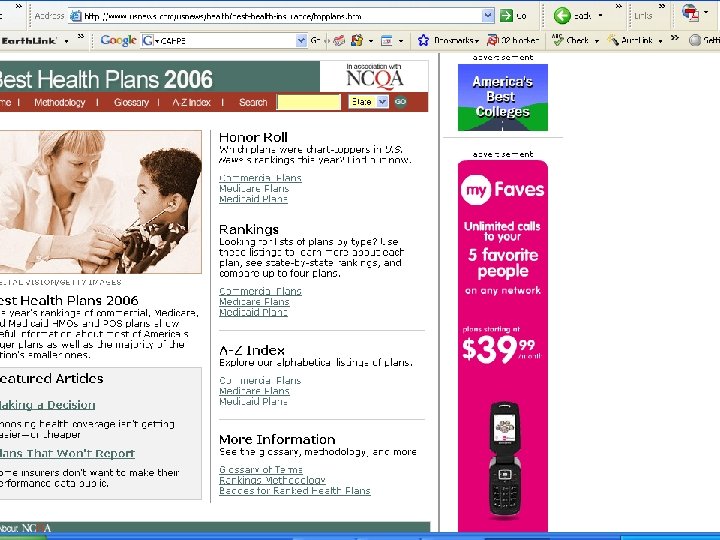Click the Google toolbar Go button
Image resolution: width=720 pixels, height=540 pixels.
click(315, 41)
